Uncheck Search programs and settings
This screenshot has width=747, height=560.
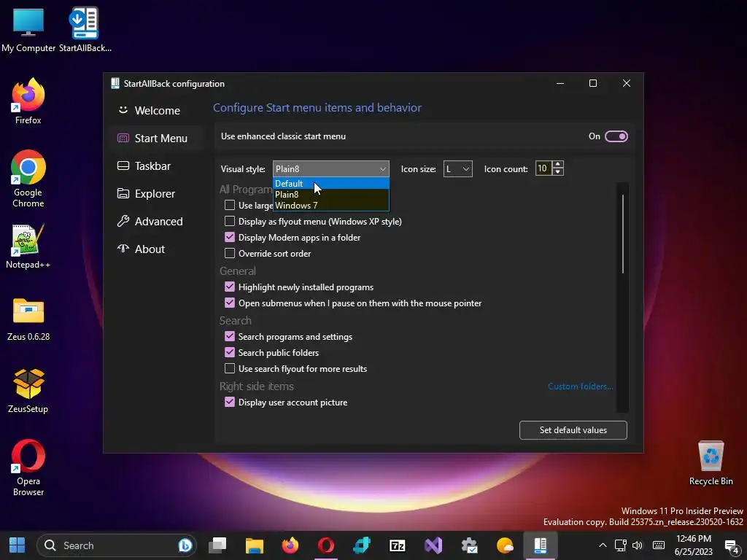point(230,336)
